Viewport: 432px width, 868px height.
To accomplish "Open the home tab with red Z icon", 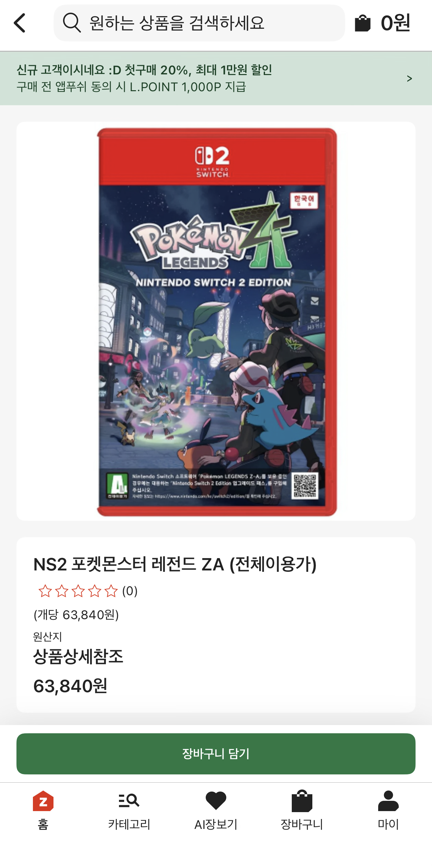I will pyautogui.click(x=43, y=801).
